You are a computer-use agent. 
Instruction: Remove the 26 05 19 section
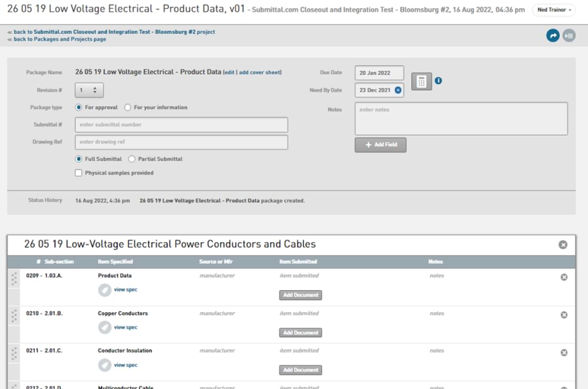(563, 245)
